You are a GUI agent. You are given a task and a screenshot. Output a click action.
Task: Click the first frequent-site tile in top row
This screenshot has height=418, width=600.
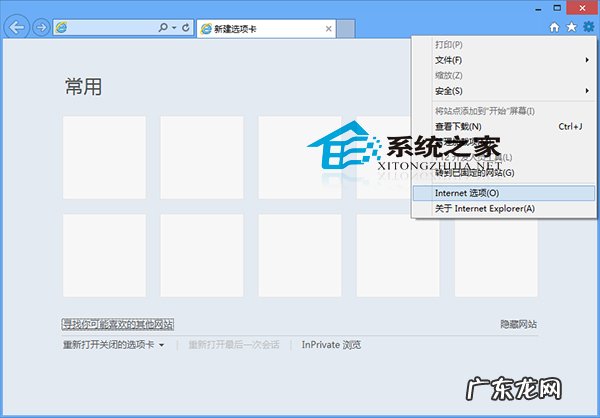104,158
